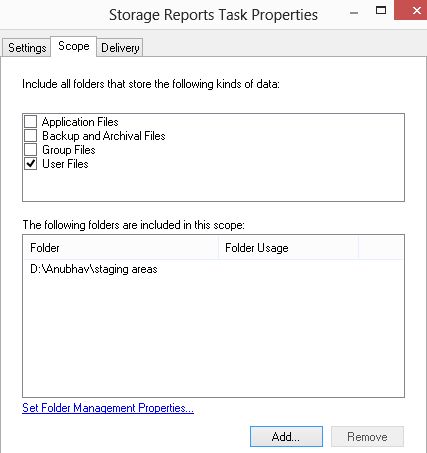Click the Application Files label text

point(80,122)
